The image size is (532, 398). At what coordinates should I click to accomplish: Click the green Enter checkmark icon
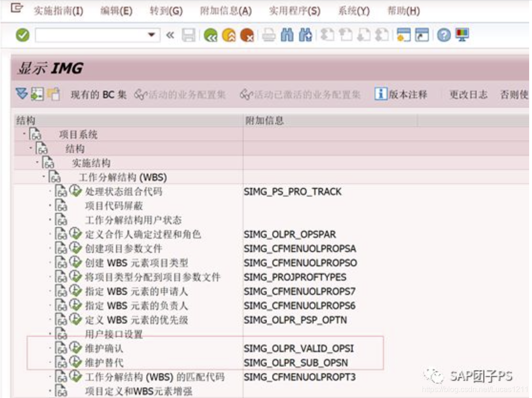22,35
